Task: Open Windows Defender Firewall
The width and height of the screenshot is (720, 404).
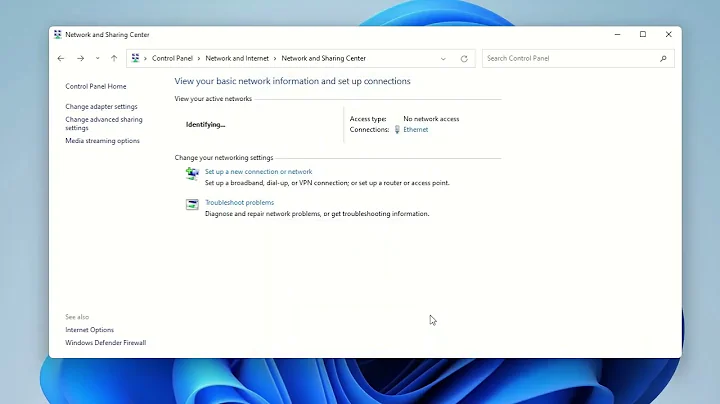Action: pos(106,342)
